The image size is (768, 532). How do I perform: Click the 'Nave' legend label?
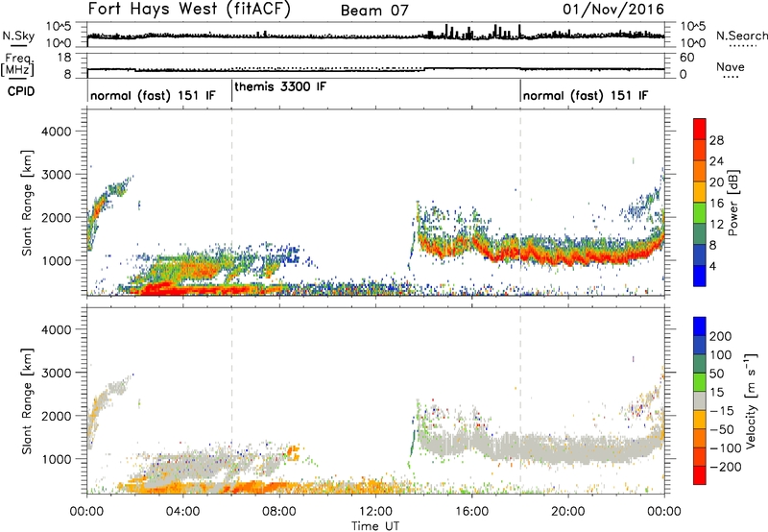pos(730,66)
